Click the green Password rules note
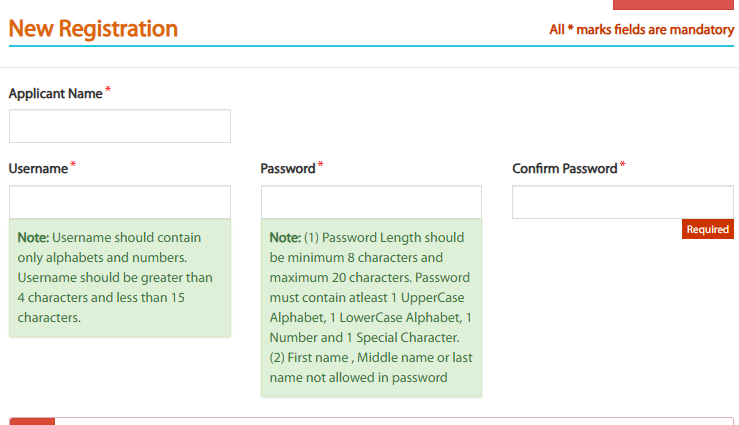This screenshot has width=739, height=425. coord(371,308)
